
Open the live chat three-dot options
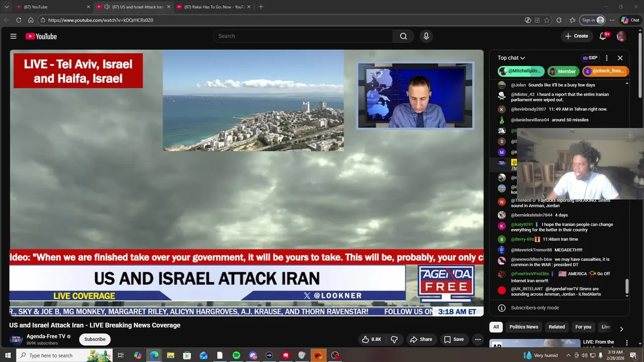(x=607, y=58)
